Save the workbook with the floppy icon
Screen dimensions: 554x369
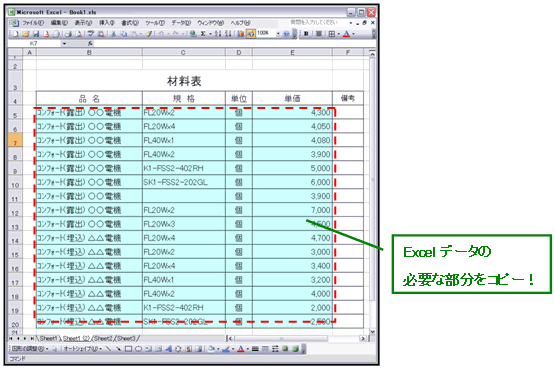tap(36, 34)
